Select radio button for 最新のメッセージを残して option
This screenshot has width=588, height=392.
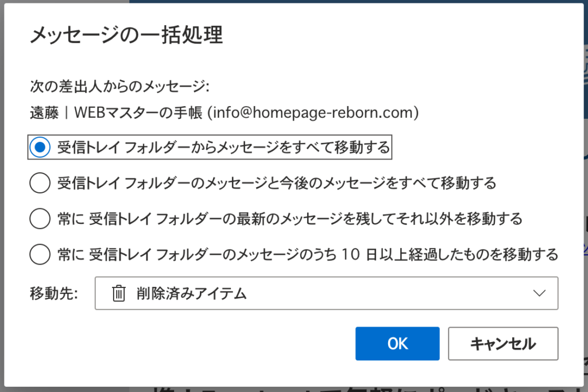pos(40,219)
